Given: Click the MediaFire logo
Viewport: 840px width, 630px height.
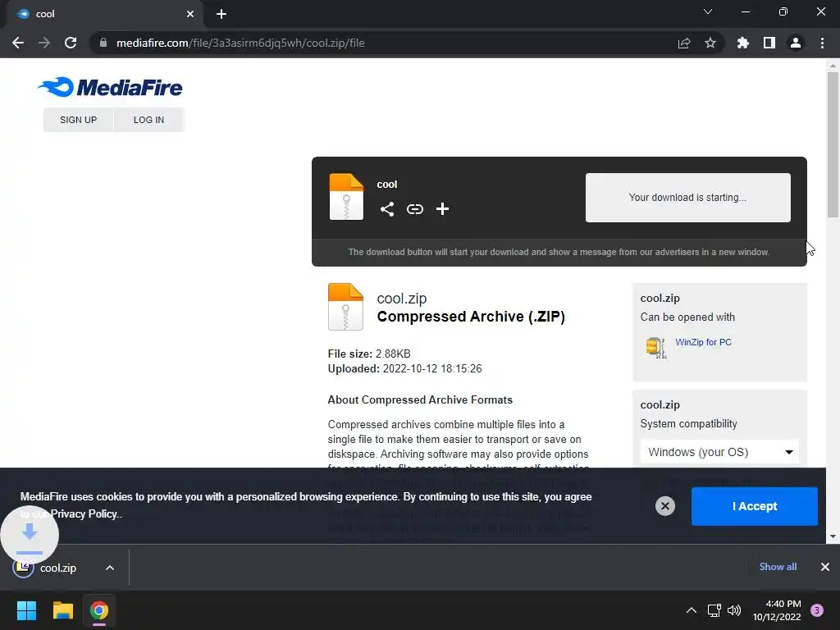Looking at the screenshot, I should (x=110, y=87).
